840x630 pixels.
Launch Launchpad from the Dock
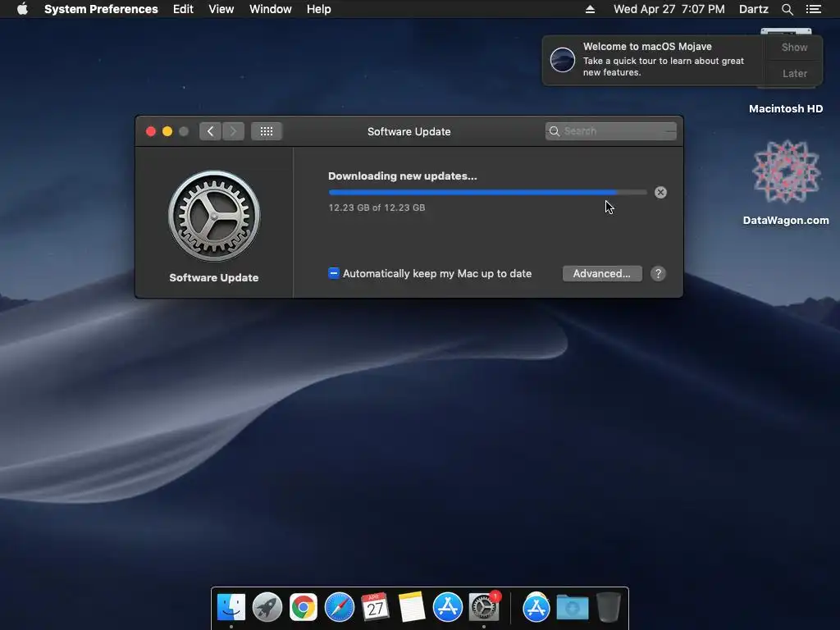click(x=267, y=607)
